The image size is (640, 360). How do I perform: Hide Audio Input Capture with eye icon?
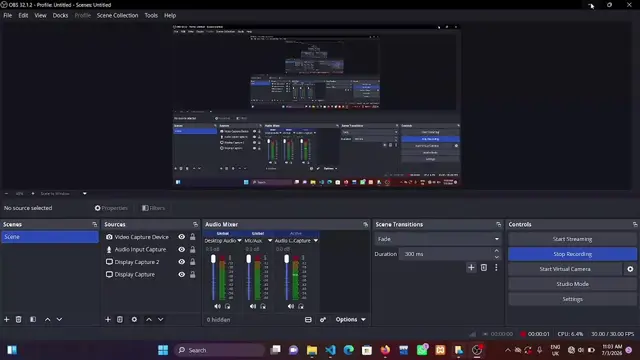click(182, 249)
